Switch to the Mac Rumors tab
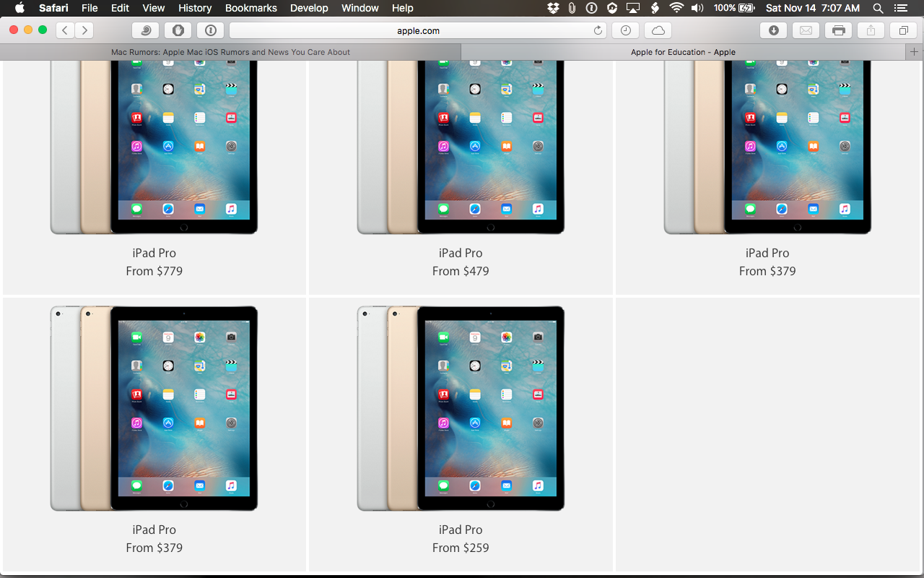The image size is (924, 578). click(x=230, y=52)
